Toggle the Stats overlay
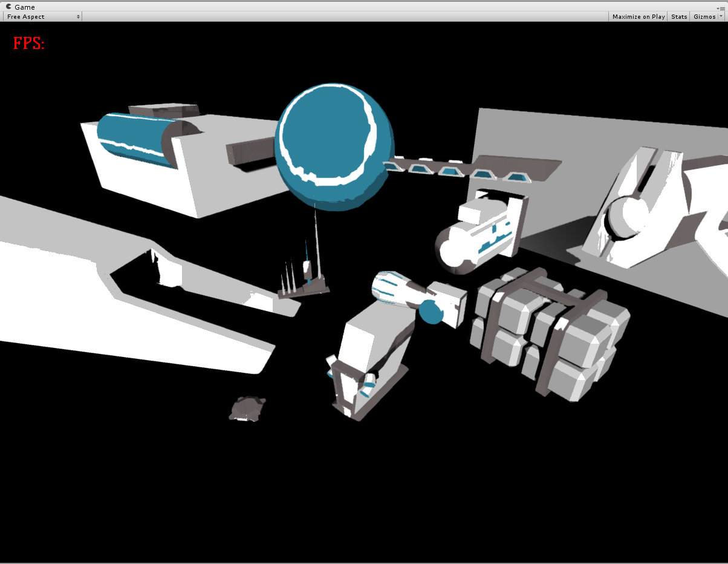This screenshot has height=564, width=728. (x=679, y=16)
